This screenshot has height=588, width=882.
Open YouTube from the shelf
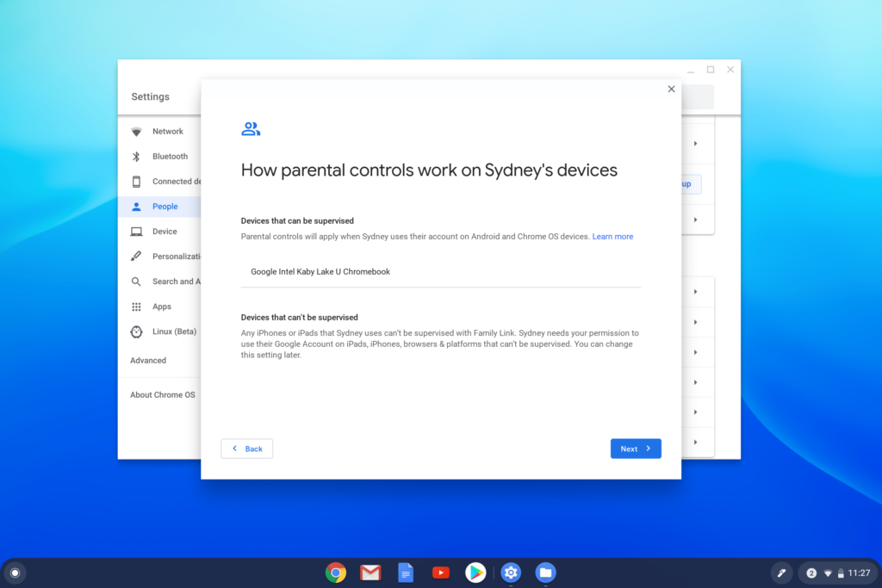pos(440,573)
